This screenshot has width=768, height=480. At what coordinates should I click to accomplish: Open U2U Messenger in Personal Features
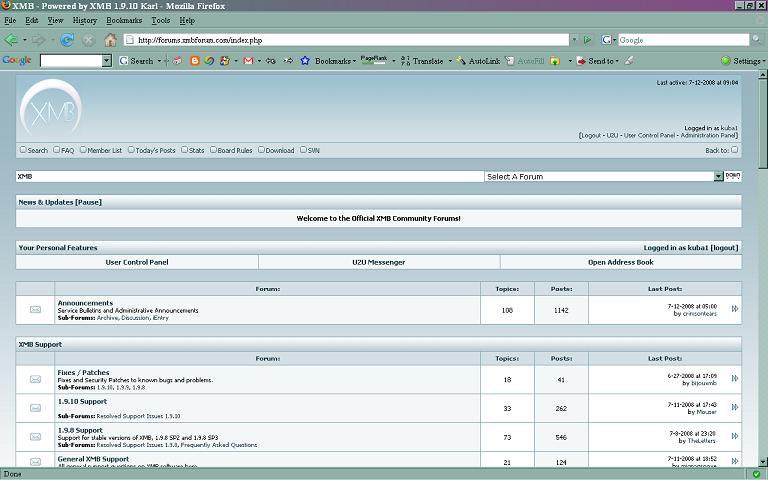click(379, 262)
